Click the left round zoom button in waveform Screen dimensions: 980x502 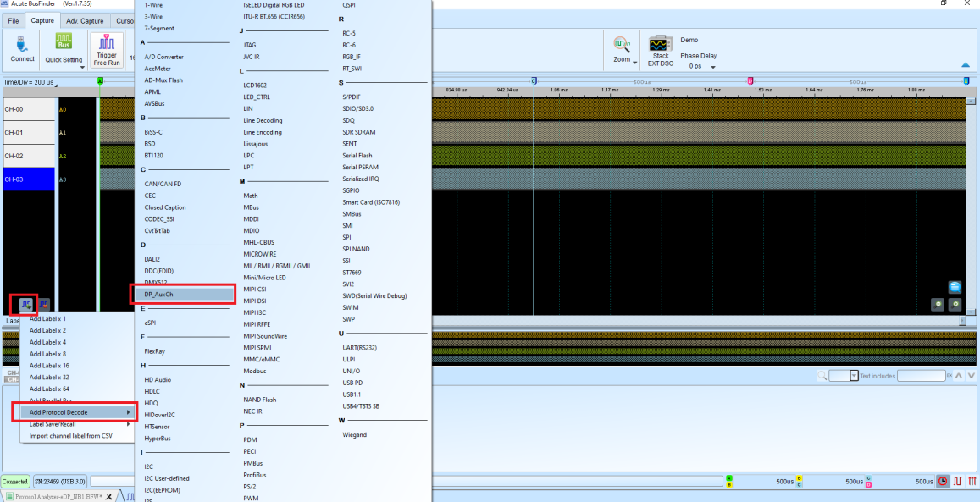tap(937, 305)
